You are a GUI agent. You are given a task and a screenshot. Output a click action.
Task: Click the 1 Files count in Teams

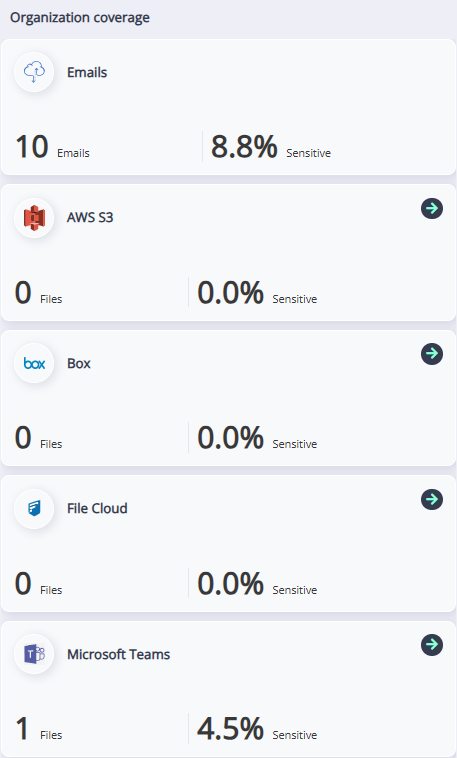pos(39,729)
